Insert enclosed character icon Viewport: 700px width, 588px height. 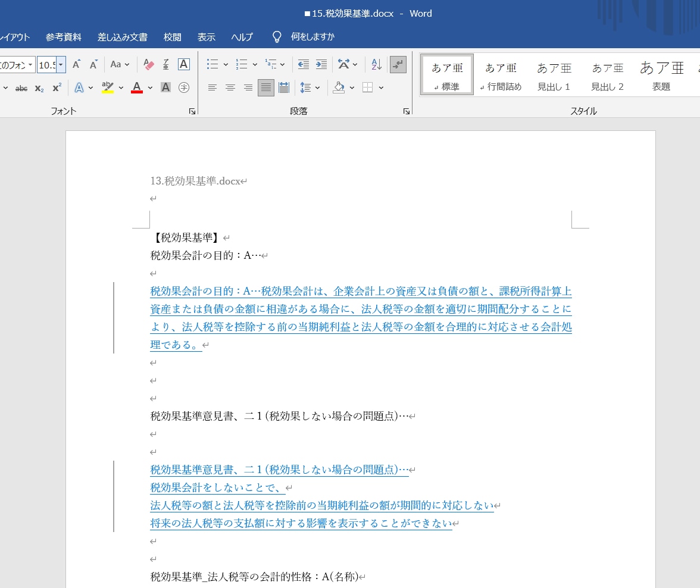click(183, 88)
